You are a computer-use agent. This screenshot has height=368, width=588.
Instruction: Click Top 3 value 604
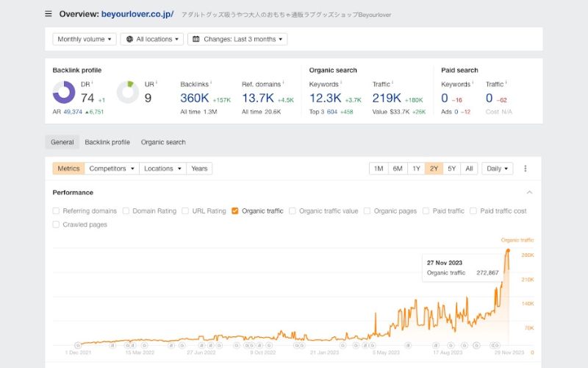[332, 112]
